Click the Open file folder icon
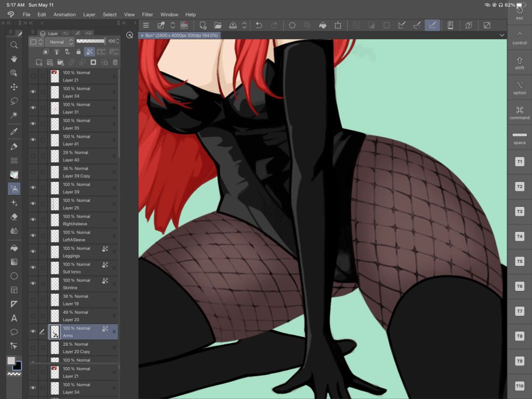The width and height of the screenshot is (532, 399). (x=218, y=26)
